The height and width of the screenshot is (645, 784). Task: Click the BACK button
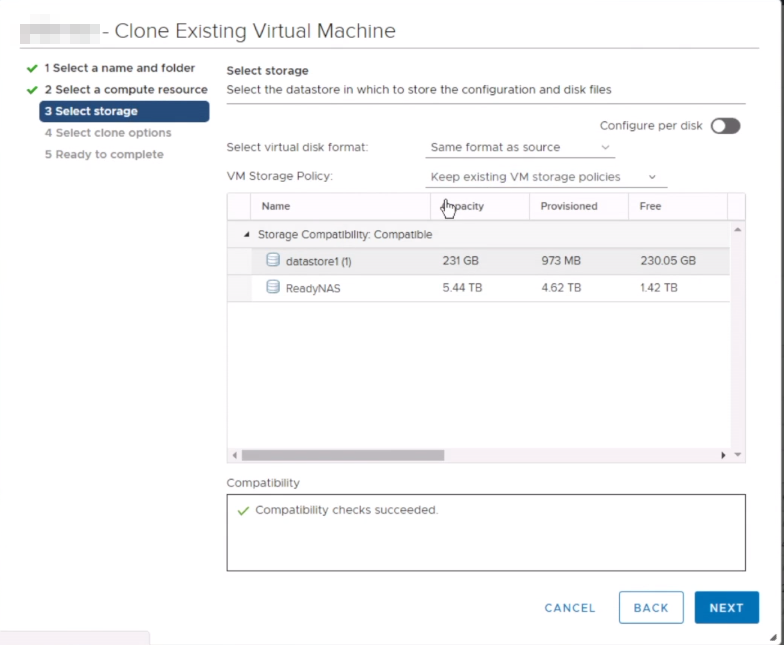[x=651, y=608]
